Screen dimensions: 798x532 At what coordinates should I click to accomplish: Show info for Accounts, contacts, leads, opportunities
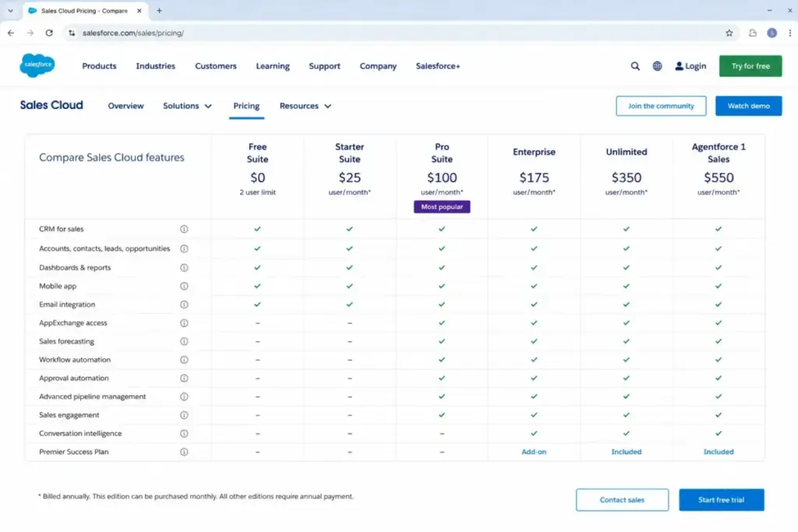click(x=184, y=248)
